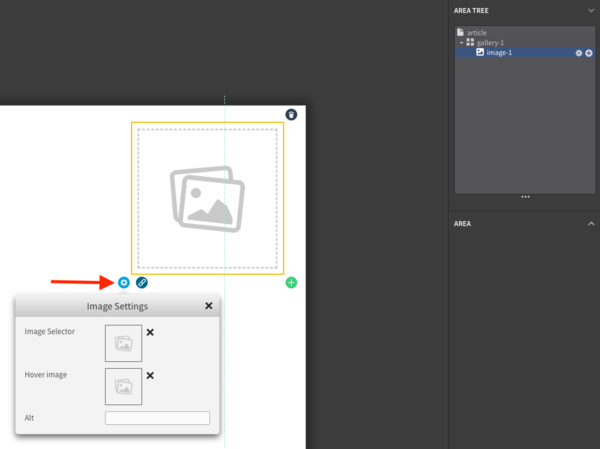
Task: Click the Area Tree resize handle dots
Action: (525, 197)
